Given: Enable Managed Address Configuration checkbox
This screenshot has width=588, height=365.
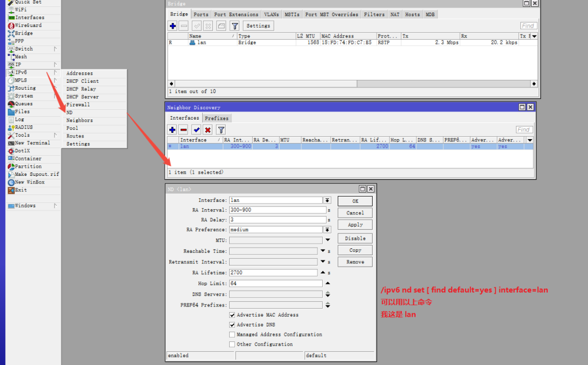Looking at the screenshot, I should point(232,335).
